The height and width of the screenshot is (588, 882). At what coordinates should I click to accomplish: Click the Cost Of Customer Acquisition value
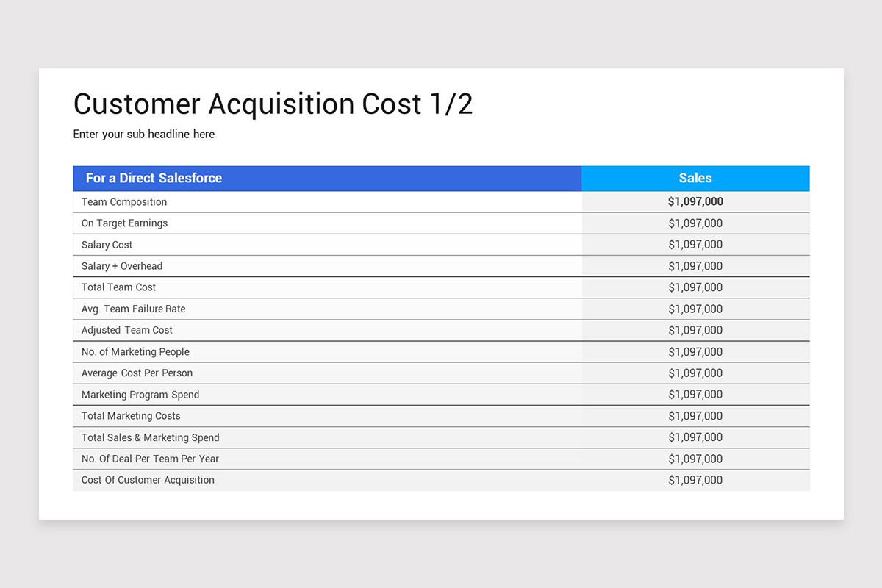pos(695,480)
